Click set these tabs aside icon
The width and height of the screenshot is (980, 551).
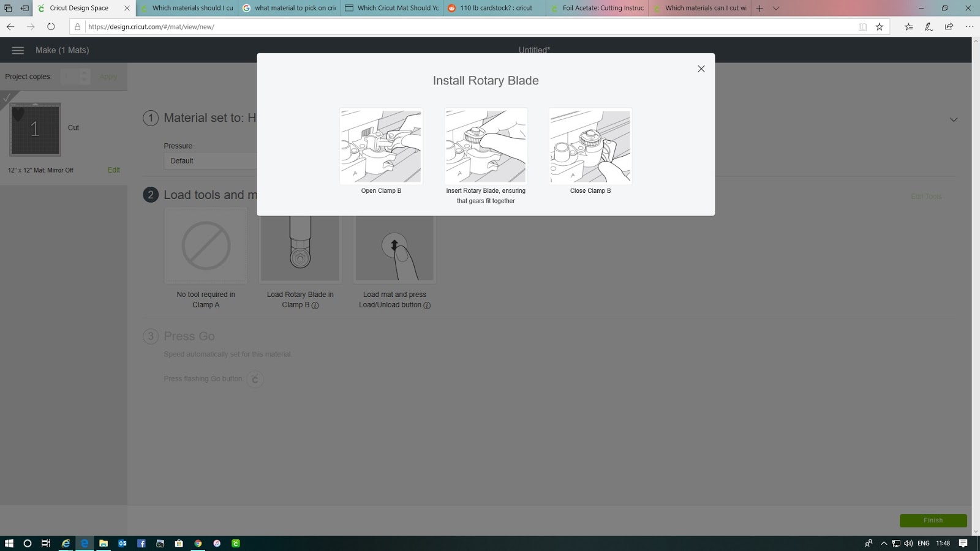click(24, 8)
